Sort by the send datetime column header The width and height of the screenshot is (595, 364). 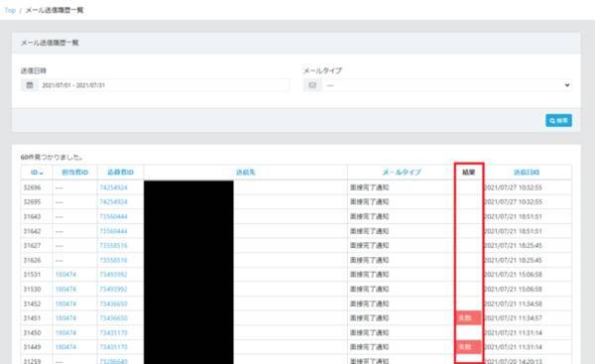[x=527, y=173]
